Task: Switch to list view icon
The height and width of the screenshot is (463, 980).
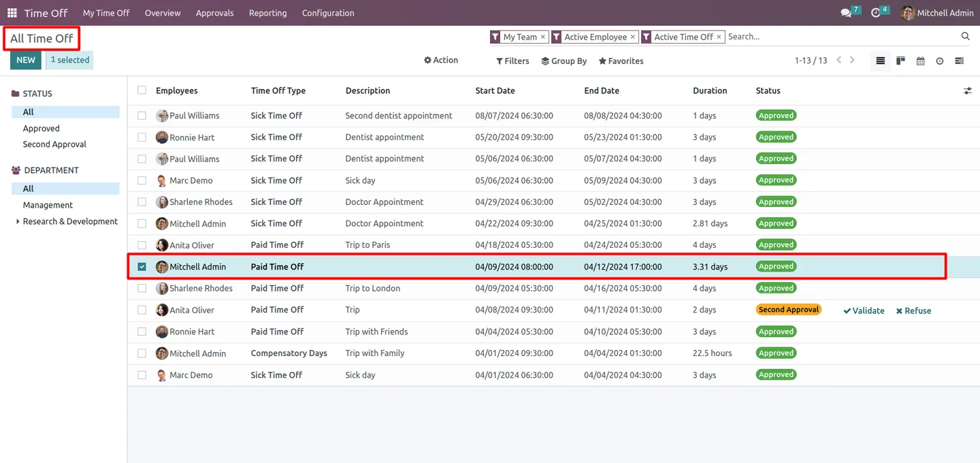Action: coord(881,61)
